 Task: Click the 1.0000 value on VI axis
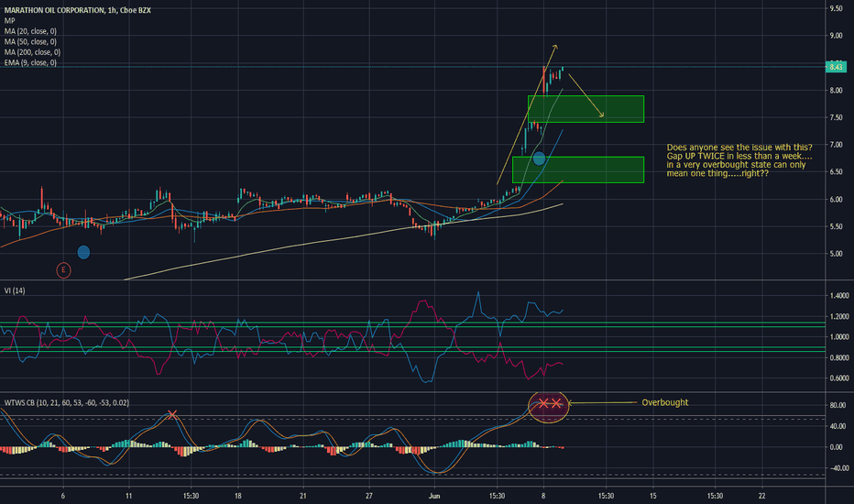coord(838,337)
